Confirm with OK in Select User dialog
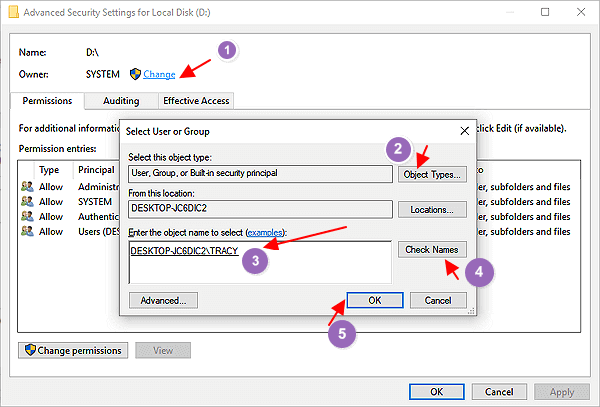This screenshot has height=407, width=600. tap(375, 300)
